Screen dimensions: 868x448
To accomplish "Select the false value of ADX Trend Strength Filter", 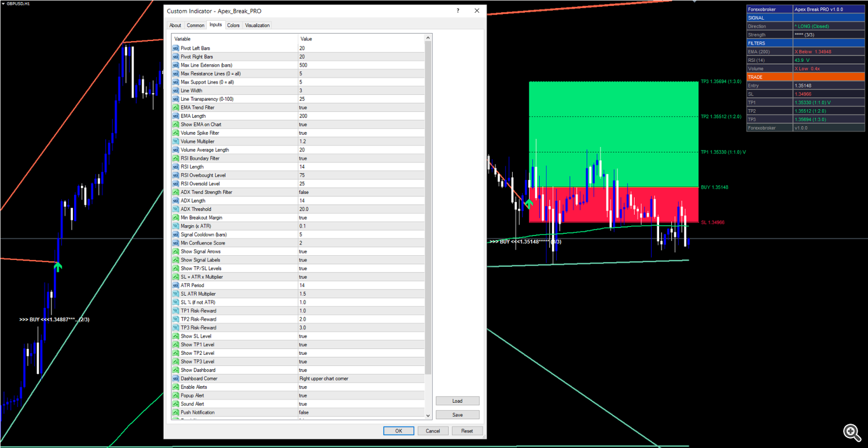I will 304,192.
